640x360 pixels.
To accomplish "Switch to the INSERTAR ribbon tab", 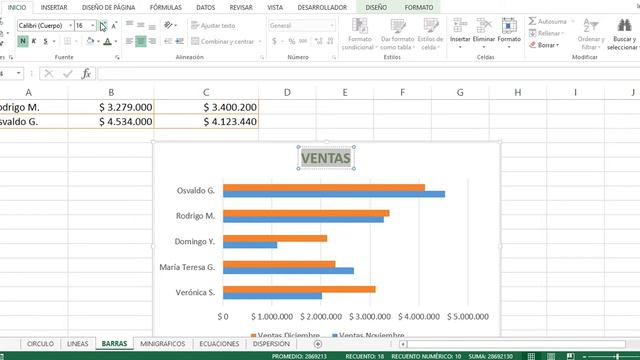I will pyautogui.click(x=54, y=7).
